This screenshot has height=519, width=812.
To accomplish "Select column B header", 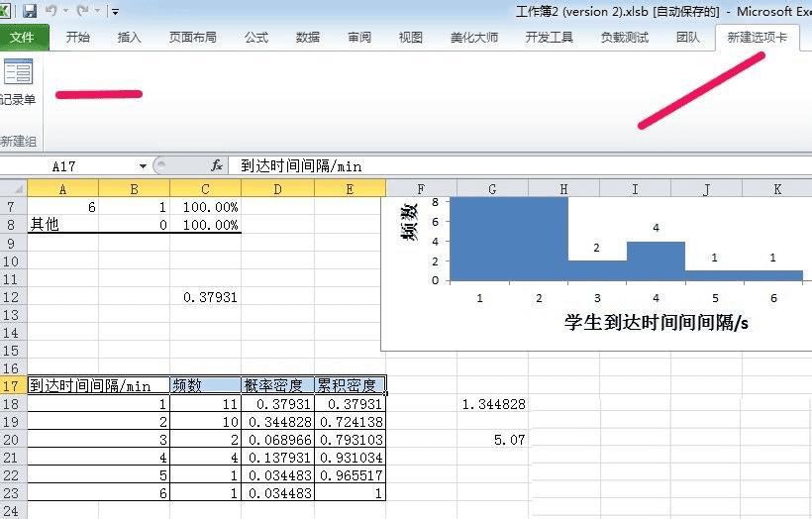I will pyautogui.click(x=134, y=189).
